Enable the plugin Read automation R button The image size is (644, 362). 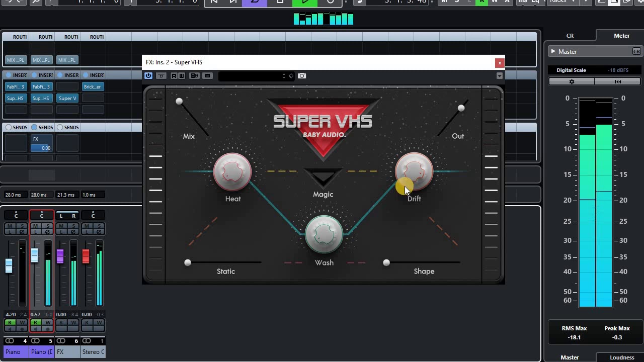[x=174, y=76]
